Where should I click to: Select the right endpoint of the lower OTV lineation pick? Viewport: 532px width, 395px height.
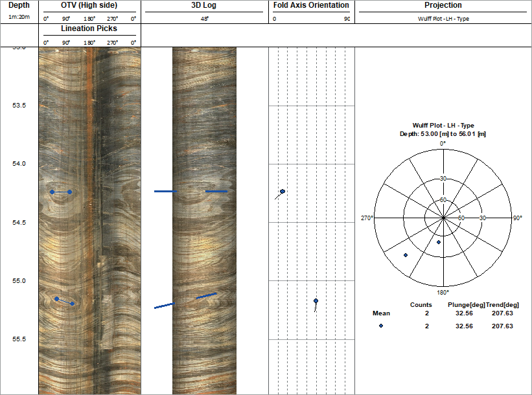click(x=73, y=303)
